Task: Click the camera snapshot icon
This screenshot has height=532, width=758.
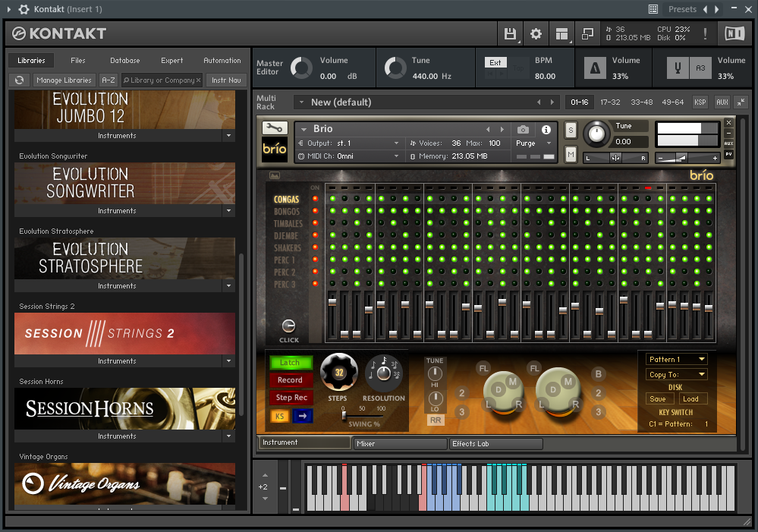Action: [523, 130]
